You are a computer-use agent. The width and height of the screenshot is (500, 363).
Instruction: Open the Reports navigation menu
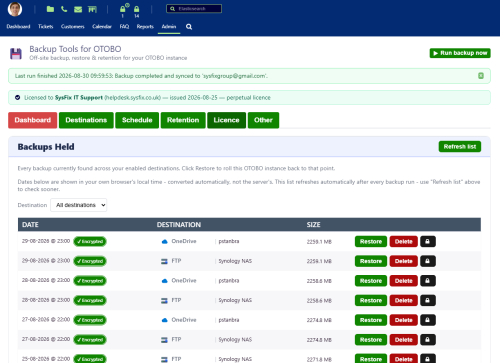145,27
